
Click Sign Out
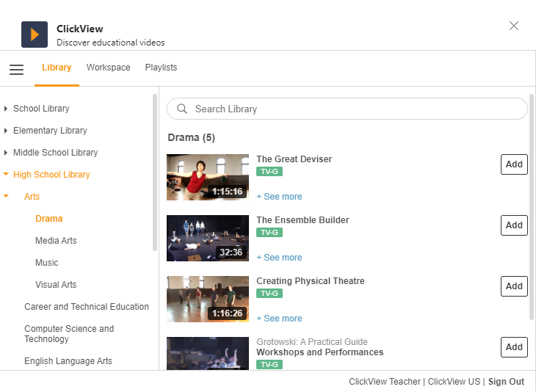tap(506, 382)
